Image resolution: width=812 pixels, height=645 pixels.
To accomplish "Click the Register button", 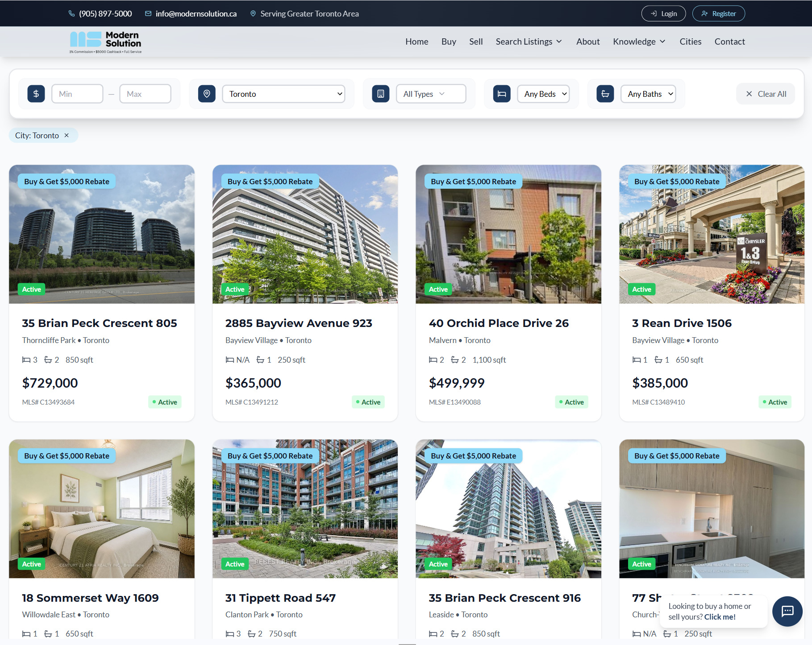I will point(719,13).
